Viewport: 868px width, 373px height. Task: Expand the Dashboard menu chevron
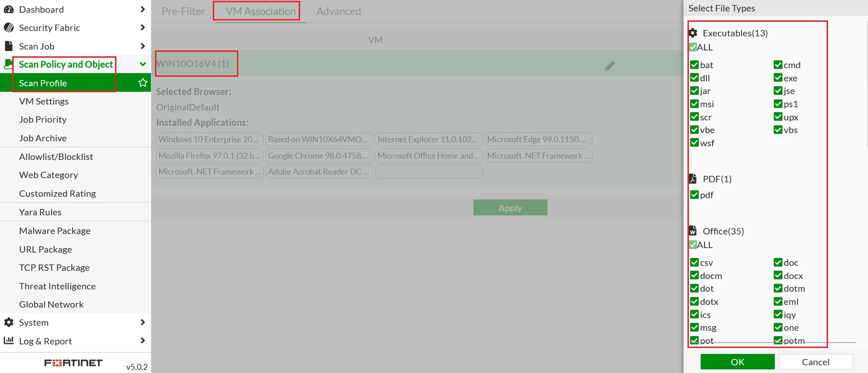[x=143, y=10]
